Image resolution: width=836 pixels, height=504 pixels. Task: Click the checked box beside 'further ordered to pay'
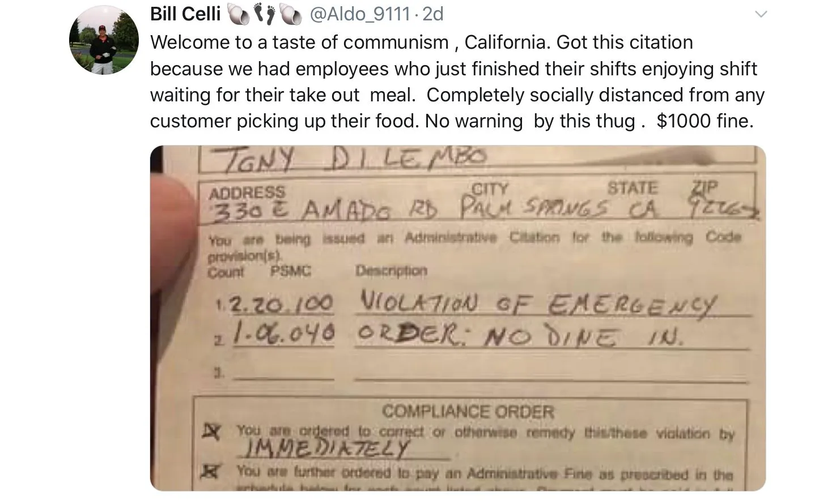pyautogui.click(x=211, y=472)
